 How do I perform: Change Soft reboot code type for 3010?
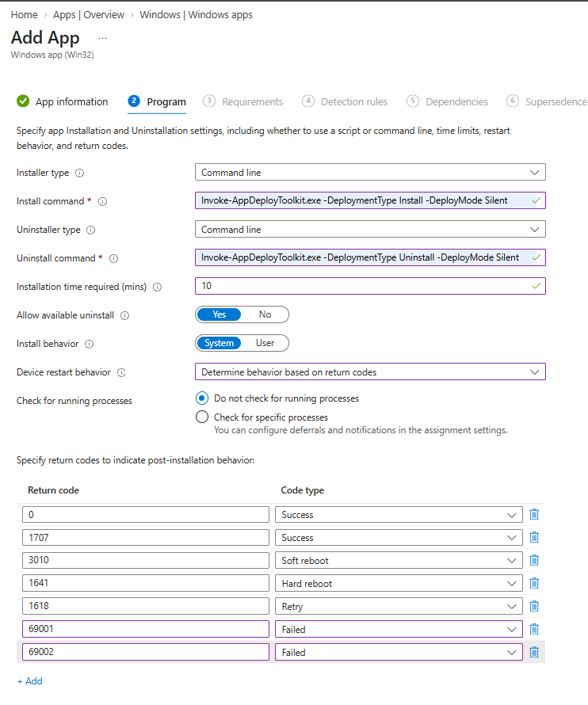pyautogui.click(x=399, y=560)
